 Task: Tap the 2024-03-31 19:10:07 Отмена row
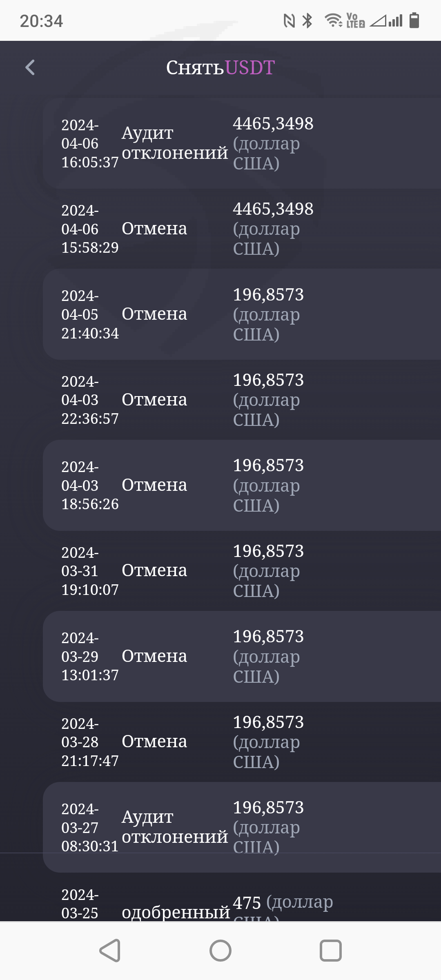pos(242,571)
